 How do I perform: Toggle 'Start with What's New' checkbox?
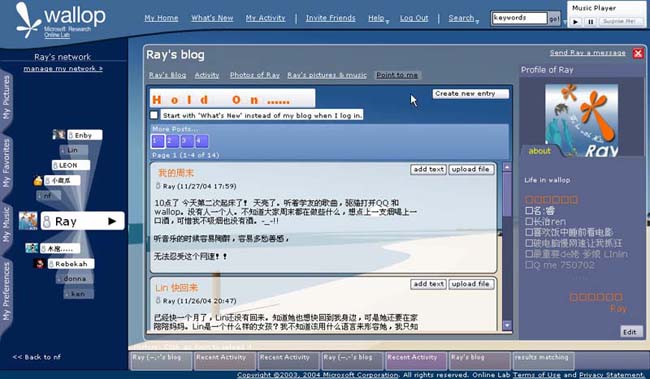154,115
